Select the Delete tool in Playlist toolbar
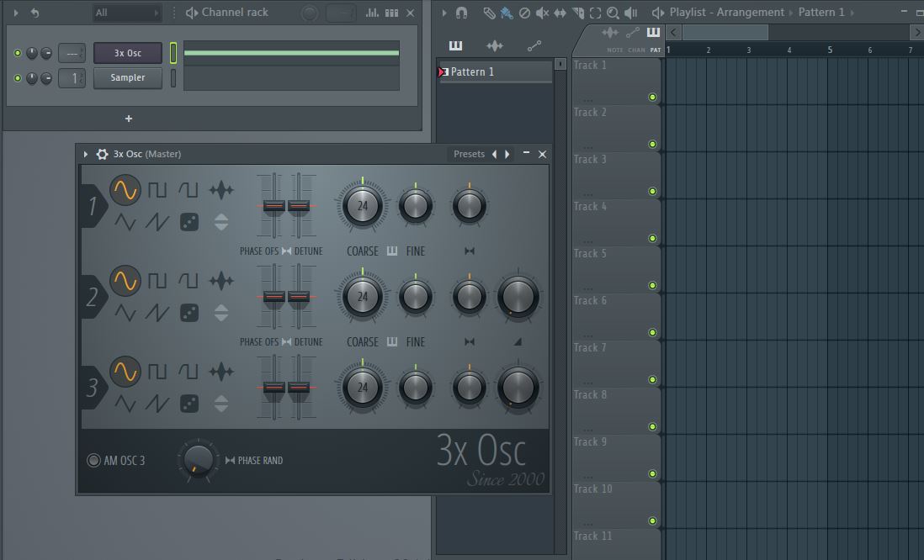 pos(524,13)
